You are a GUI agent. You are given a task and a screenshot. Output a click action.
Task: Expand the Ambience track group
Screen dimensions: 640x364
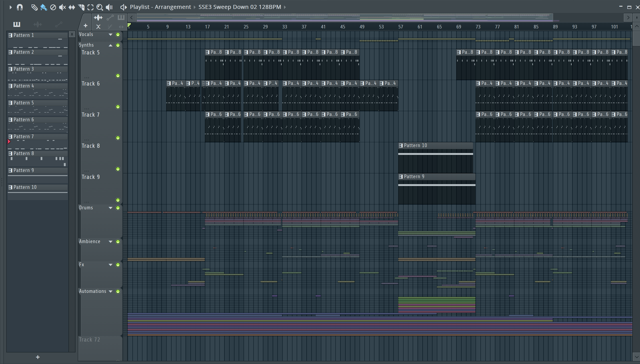110,242
